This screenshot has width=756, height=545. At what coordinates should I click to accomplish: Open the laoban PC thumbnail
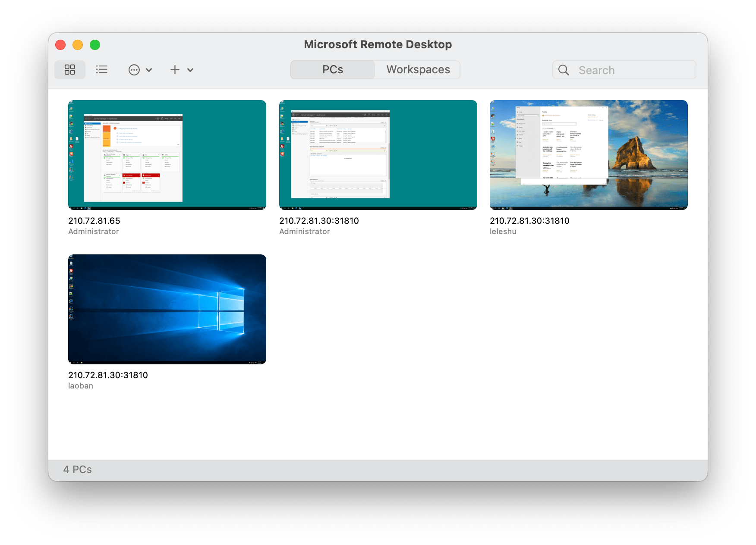pyautogui.click(x=167, y=309)
